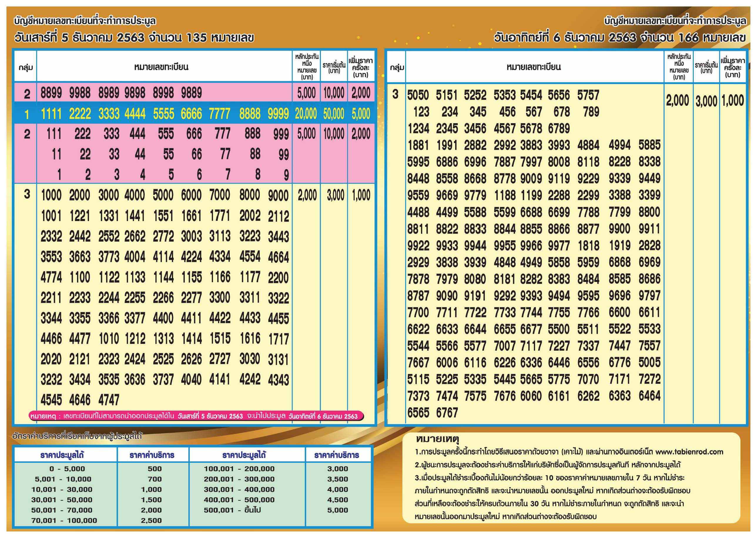Click plate number 9922
Image resolution: width=756 pixels, height=535 pixels.
tap(418, 246)
